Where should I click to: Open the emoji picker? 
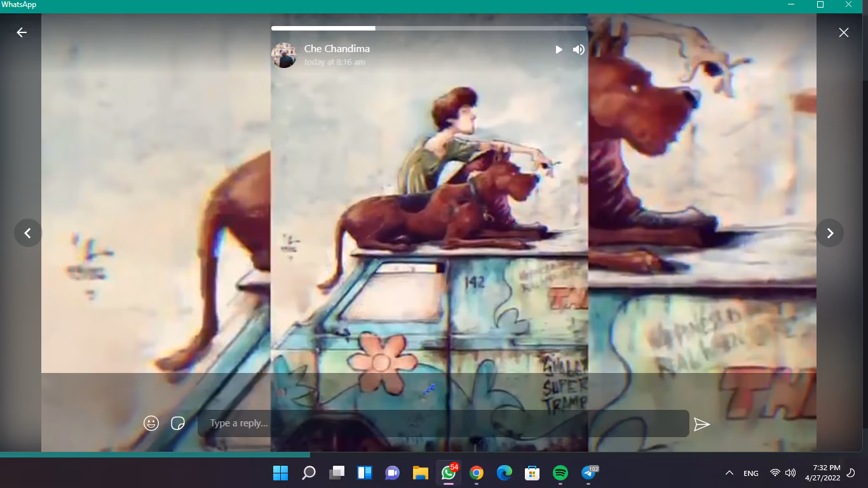point(151,423)
